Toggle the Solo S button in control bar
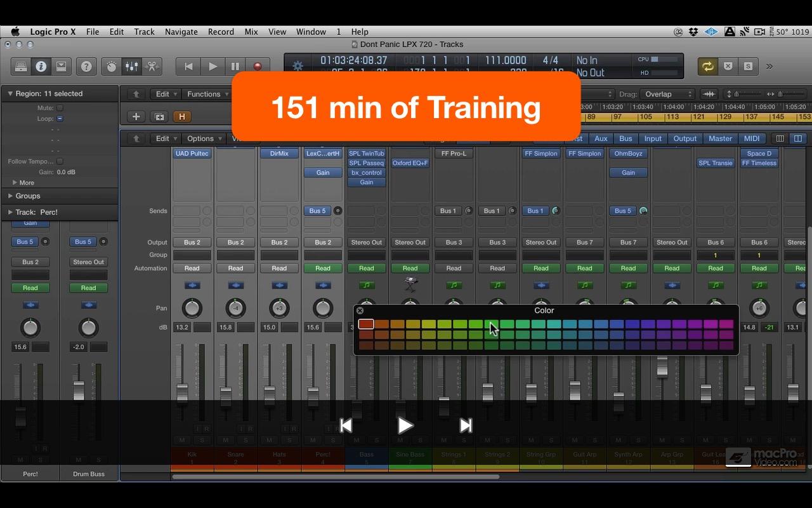Viewport: 812px width, 508px height. [x=748, y=66]
